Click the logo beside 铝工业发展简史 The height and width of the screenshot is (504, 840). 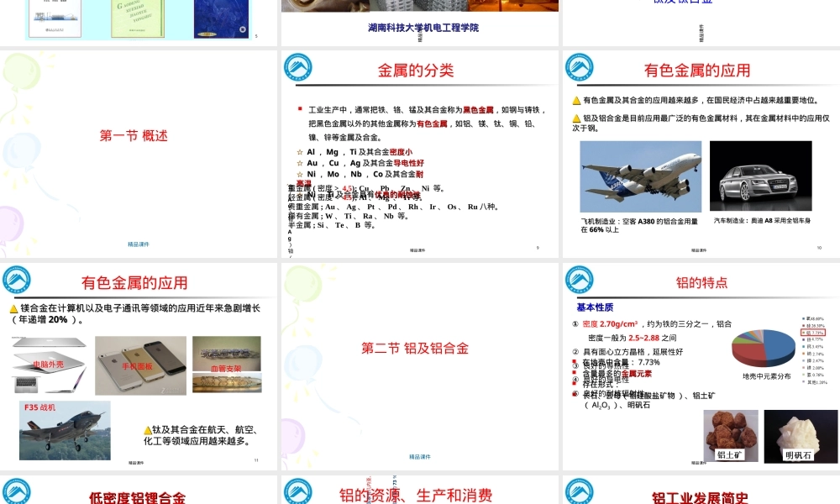(x=580, y=491)
